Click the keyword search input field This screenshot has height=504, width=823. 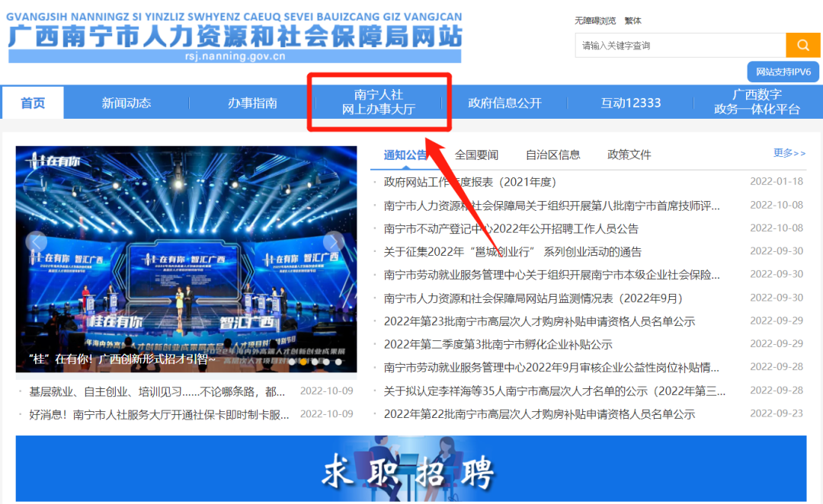[680, 45]
